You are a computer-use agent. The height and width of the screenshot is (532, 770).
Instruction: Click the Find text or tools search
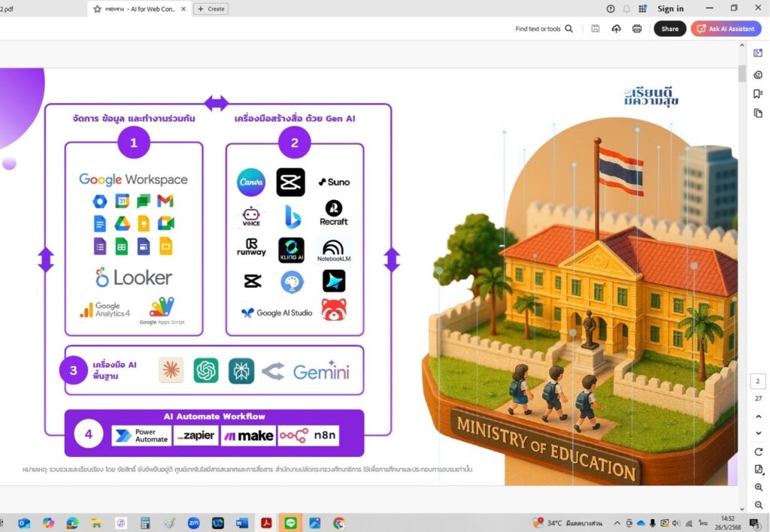tap(544, 29)
